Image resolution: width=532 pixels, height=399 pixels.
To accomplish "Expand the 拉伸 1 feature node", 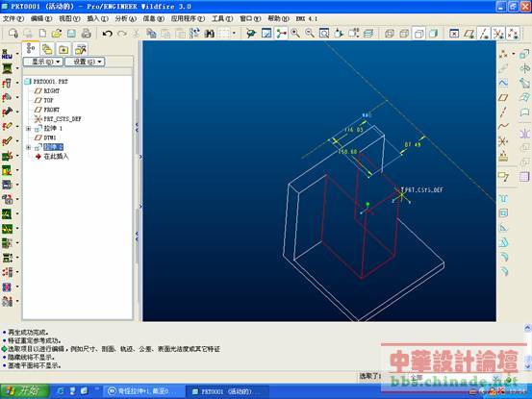I will (x=29, y=129).
